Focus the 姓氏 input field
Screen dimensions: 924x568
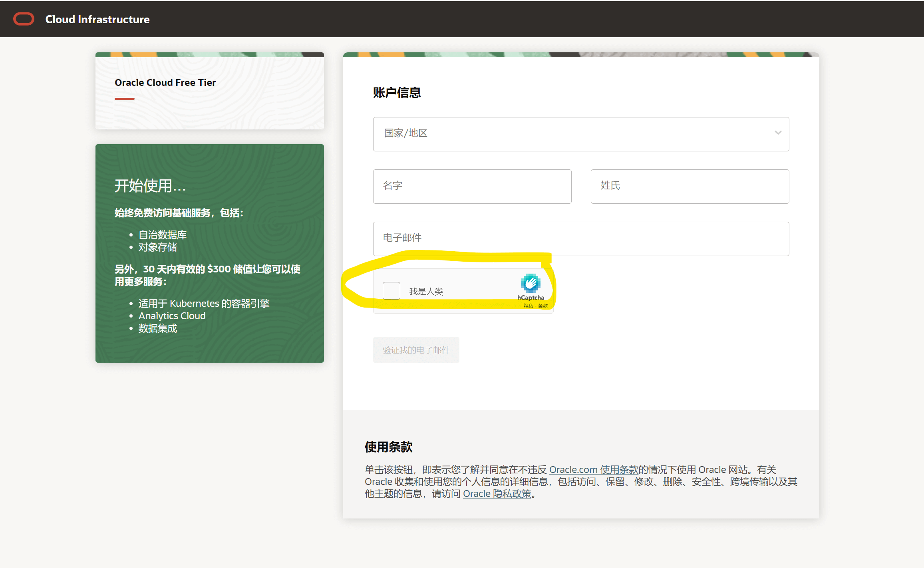click(690, 186)
